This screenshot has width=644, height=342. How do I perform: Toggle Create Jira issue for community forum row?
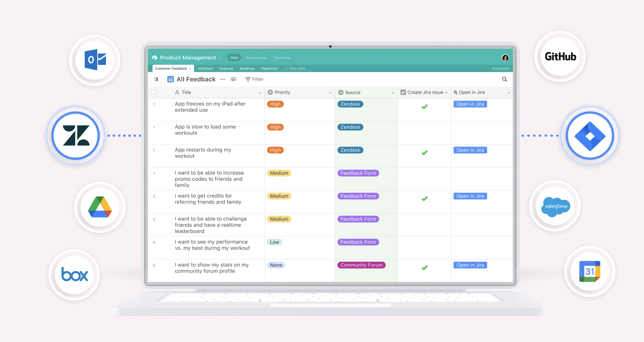tap(424, 268)
